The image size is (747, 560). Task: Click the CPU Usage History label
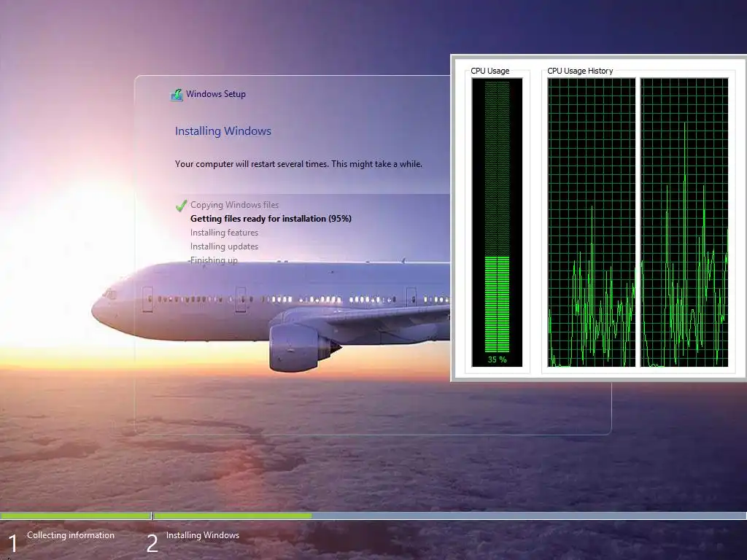pyautogui.click(x=580, y=71)
